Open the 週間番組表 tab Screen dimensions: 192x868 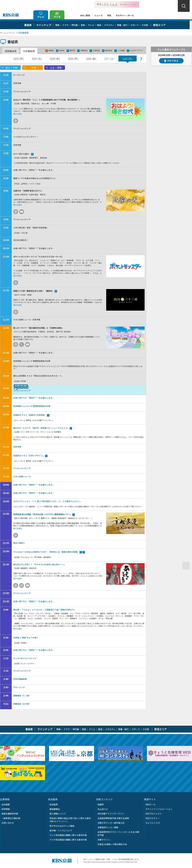[x=10, y=51]
